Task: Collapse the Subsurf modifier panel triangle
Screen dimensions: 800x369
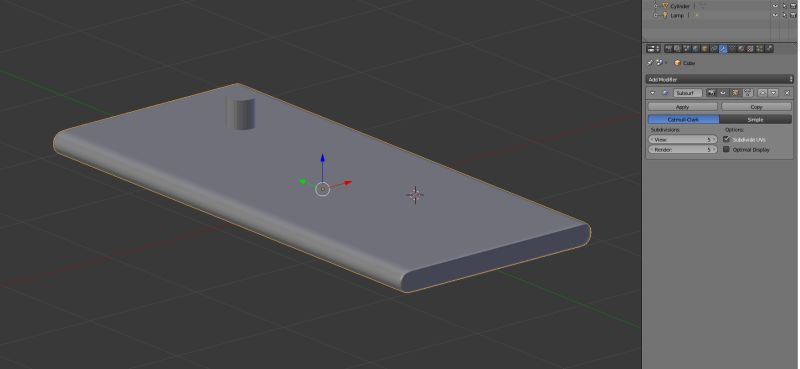Action: click(653, 93)
